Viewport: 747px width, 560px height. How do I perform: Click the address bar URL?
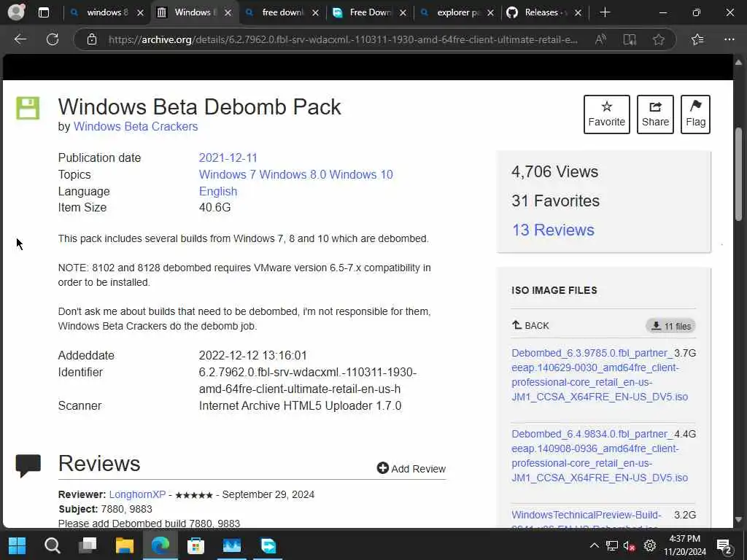pyautogui.click(x=343, y=39)
